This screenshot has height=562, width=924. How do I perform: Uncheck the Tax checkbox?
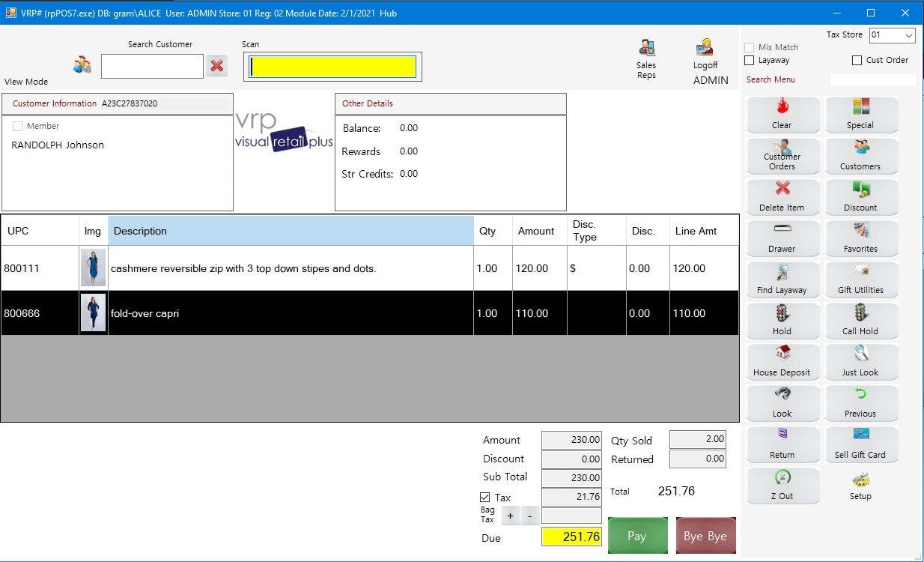click(x=484, y=498)
